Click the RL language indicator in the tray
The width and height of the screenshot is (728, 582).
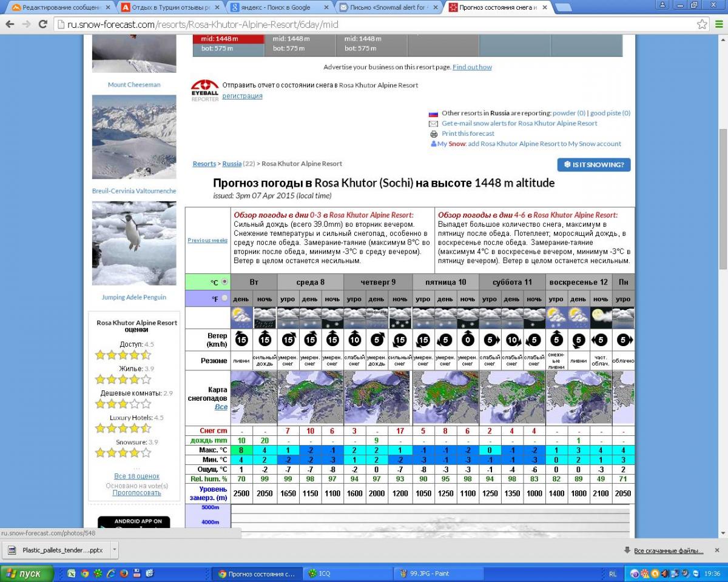[x=613, y=574]
